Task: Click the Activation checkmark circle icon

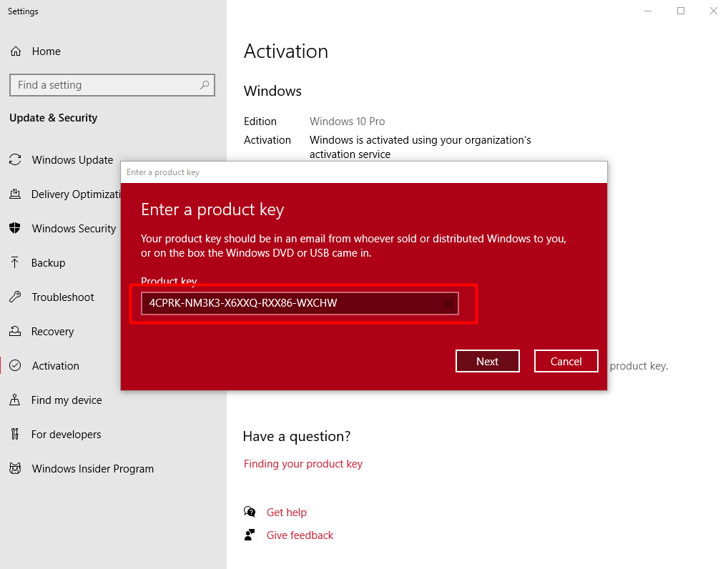Action: [15, 365]
